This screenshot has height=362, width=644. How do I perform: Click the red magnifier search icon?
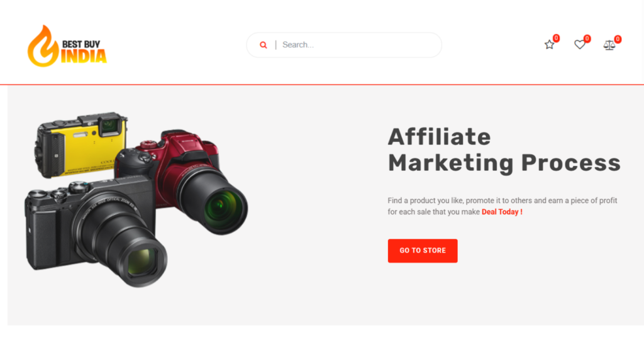(x=264, y=45)
